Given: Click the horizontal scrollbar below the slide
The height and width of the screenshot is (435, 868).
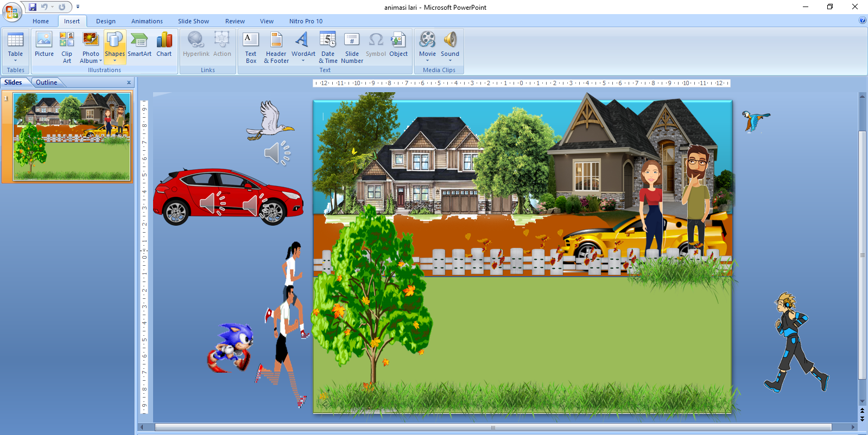Looking at the screenshot, I should [x=493, y=427].
